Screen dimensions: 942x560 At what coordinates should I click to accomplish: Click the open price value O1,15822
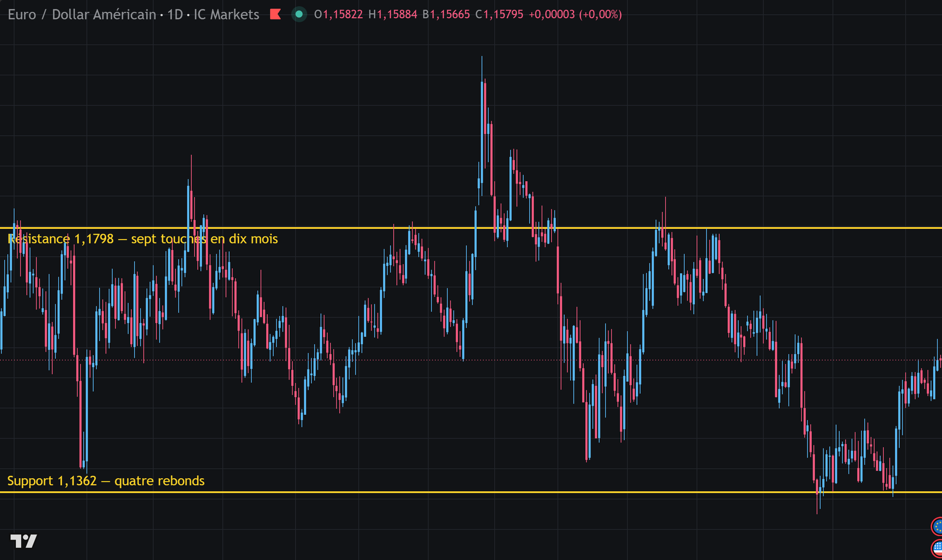click(x=339, y=14)
